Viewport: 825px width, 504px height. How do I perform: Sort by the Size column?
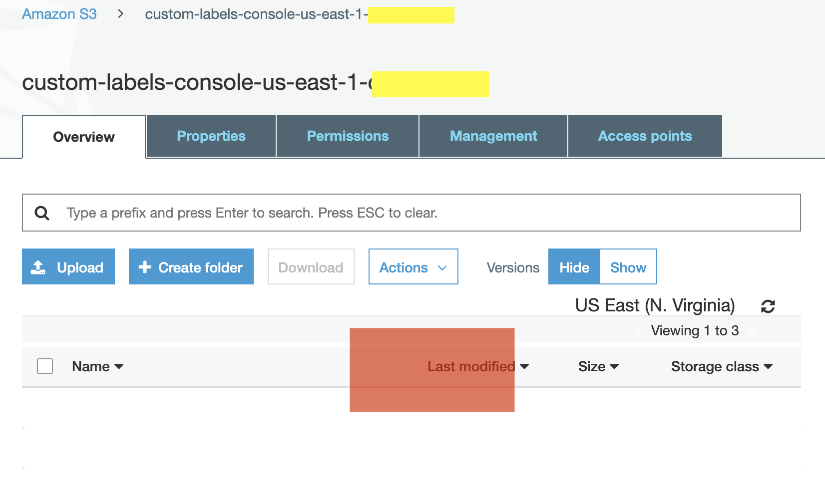(x=598, y=366)
